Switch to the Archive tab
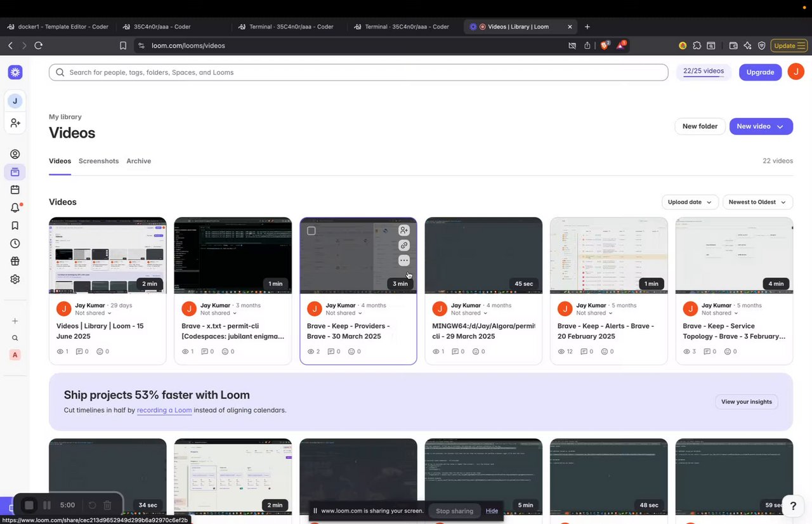Image resolution: width=812 pixels, height=524 pixels. pyautogui.click(x=138, y=161)
